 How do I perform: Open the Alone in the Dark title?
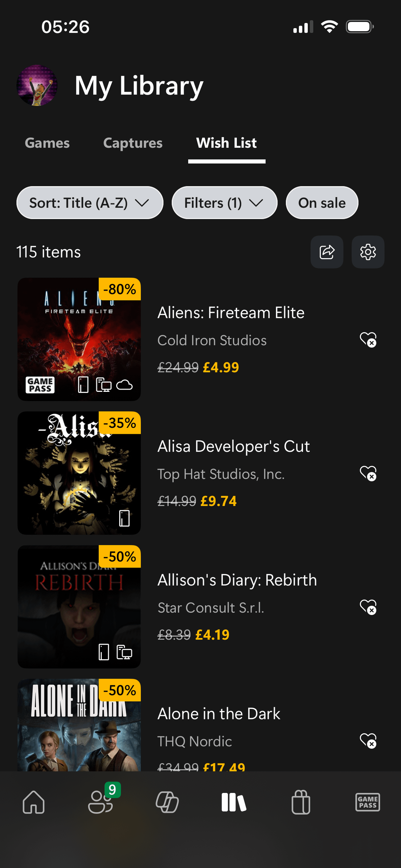219,714
